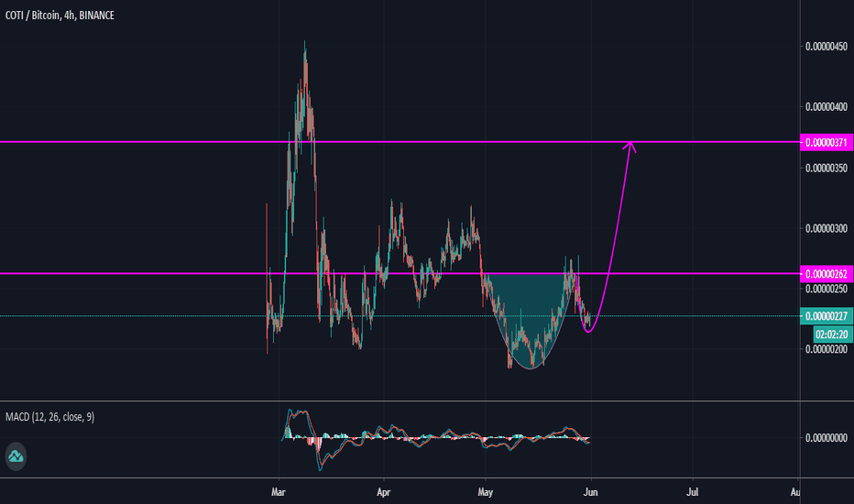Select the 0.00000262 price line label

(827, 274)
